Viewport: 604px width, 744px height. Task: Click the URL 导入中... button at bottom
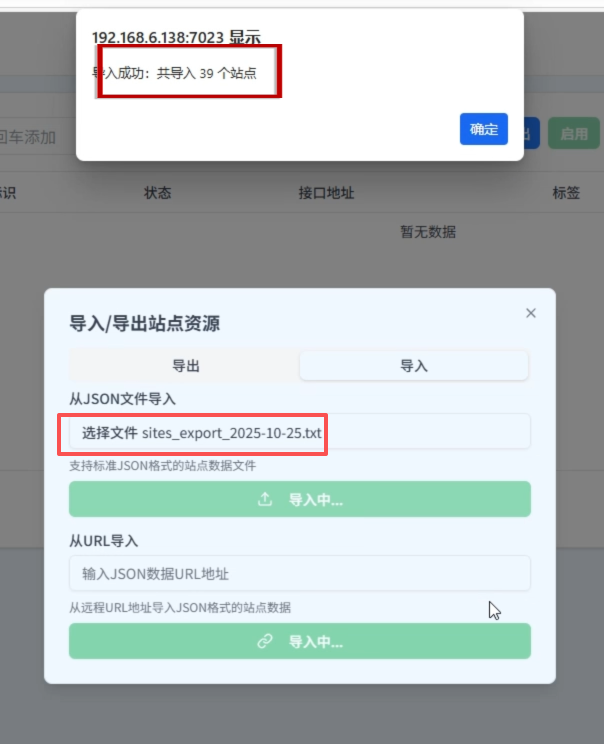click(x=299, y=641)
